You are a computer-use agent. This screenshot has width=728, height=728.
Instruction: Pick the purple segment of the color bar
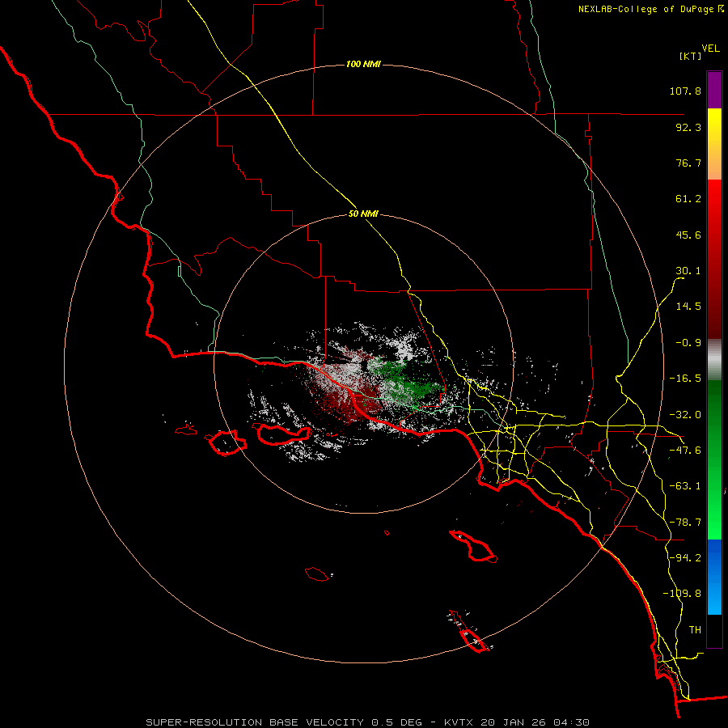click(714, 90)
